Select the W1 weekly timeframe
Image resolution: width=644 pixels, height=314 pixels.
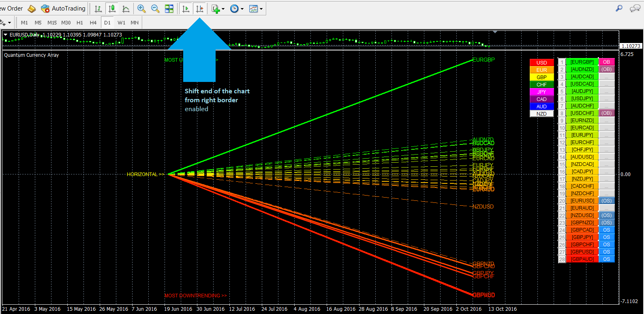pos(121,23)
